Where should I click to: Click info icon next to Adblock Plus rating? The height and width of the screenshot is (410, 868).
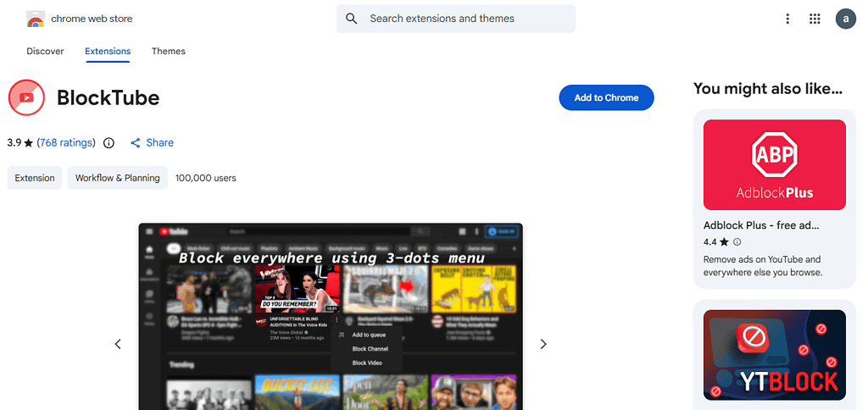(737, 241)
